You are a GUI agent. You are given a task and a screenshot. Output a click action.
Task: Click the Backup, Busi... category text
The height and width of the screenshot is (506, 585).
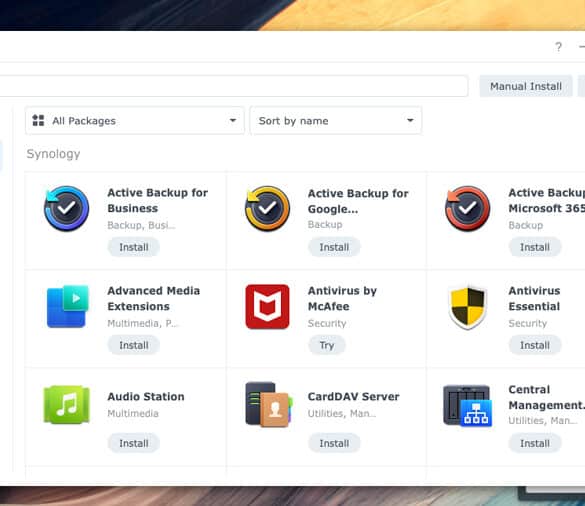click(x=141, y=225)
